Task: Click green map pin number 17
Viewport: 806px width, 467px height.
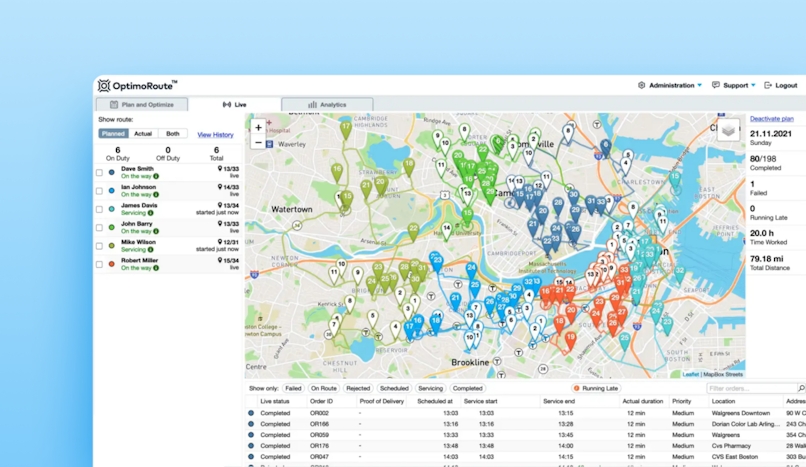Action: 346,128
